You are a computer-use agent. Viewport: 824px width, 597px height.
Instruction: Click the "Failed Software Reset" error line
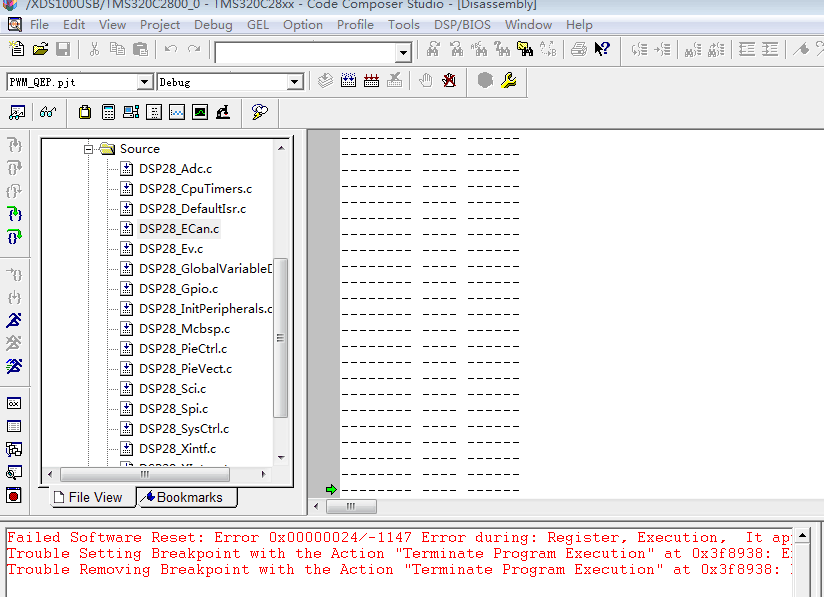pos(399,537)
